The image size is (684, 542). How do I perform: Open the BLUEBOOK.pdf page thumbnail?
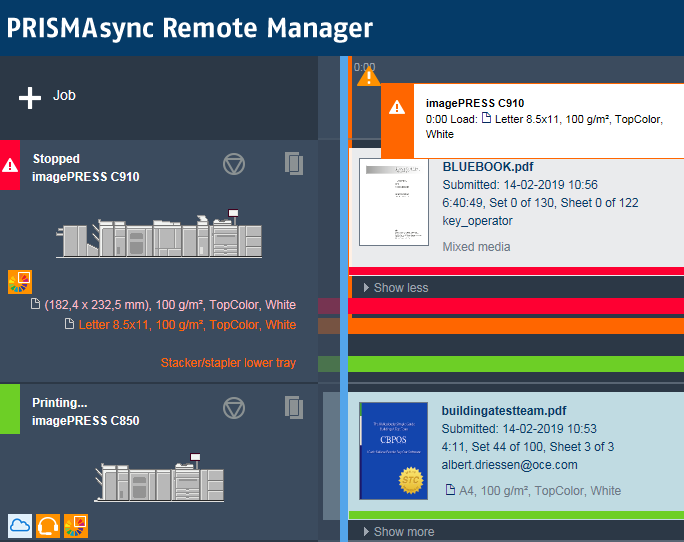click(x=394, y=202)
